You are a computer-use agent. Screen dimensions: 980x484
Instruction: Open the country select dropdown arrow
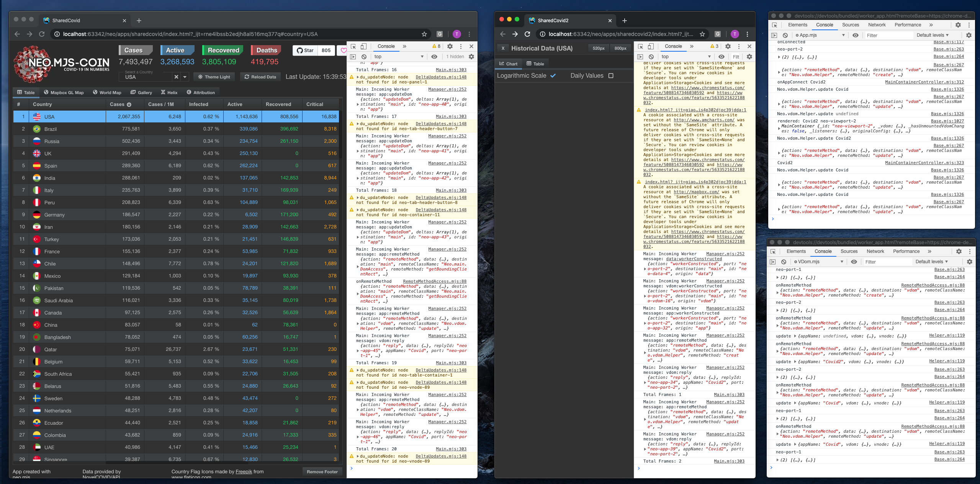(185, 77)
